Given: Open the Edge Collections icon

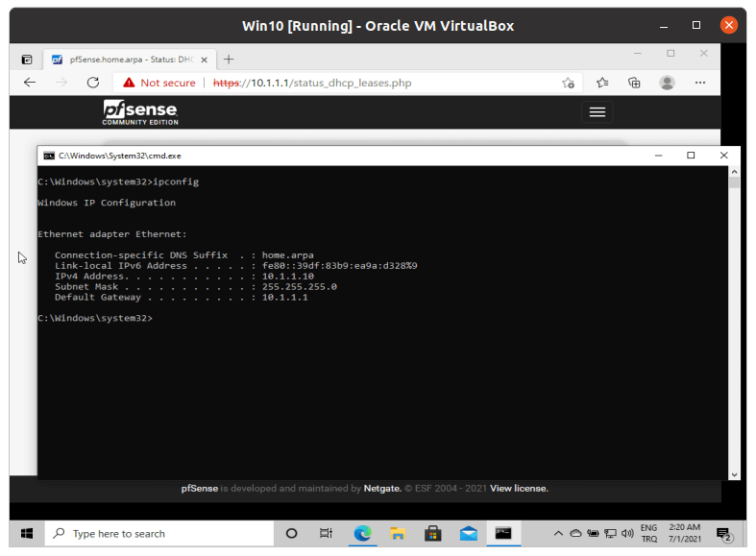Looking at the screenshot, I should point(634,83).
